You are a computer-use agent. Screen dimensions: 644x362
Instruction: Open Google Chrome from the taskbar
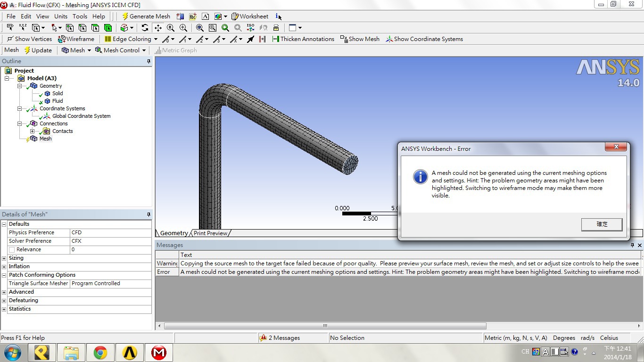coord(100,353)
